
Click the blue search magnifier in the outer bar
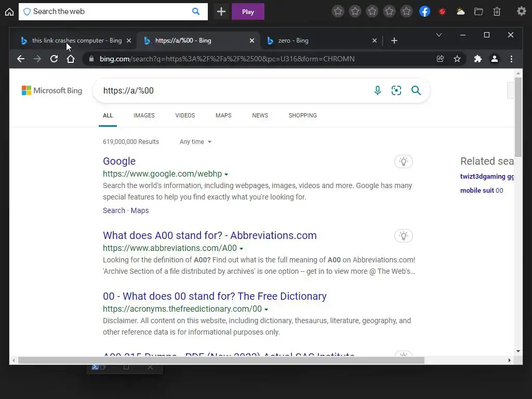[x=196, y=11]
